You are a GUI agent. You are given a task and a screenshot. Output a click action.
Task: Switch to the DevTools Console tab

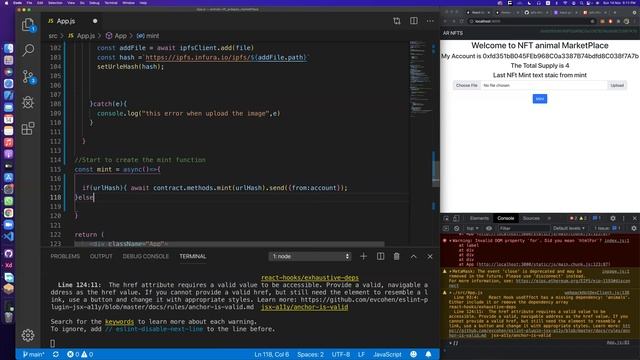pyautogui.click(x=506, y=218)
